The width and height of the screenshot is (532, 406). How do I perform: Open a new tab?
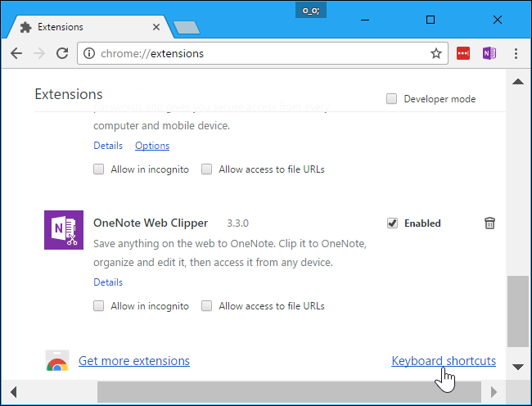(187, 27)
